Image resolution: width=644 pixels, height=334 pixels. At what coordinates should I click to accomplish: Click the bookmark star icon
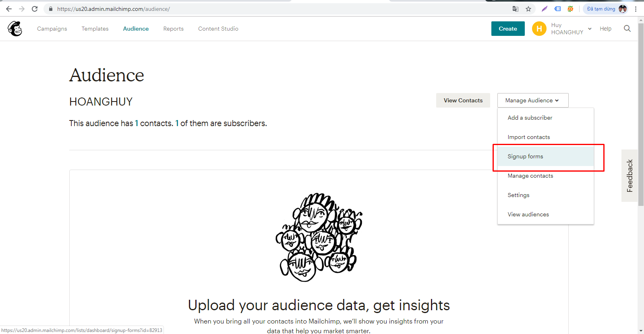(528, 9)
